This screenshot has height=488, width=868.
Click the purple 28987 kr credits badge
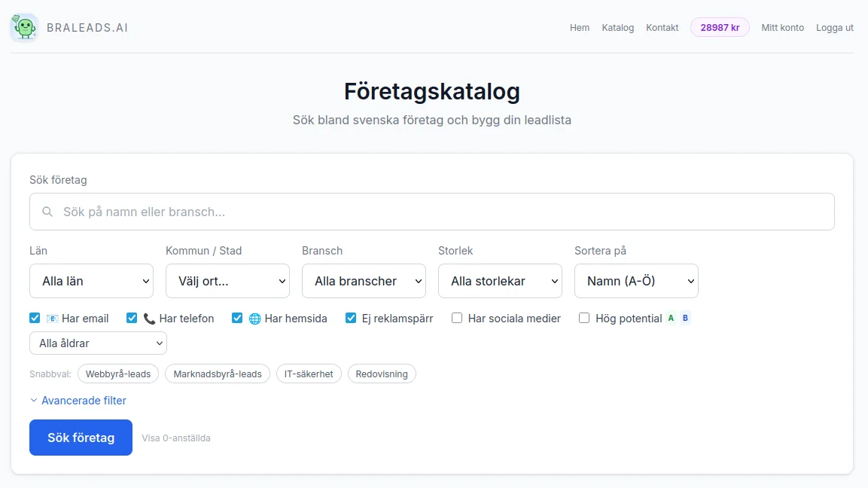720,26
